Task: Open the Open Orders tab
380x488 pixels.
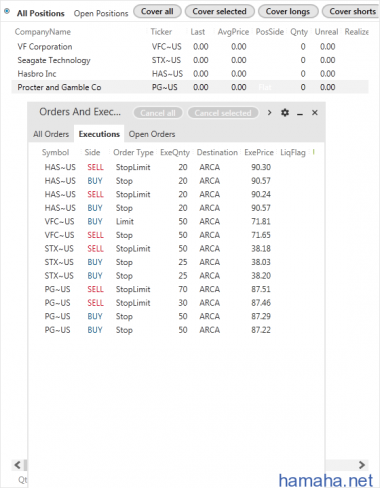Action: click(152, 134)
